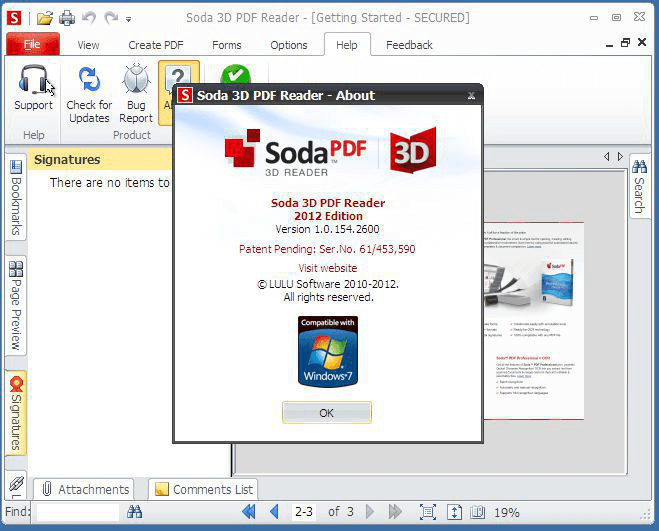Screen dimensions: 659x531
Task: Select the Feedback tab
Action: point(409,45)
